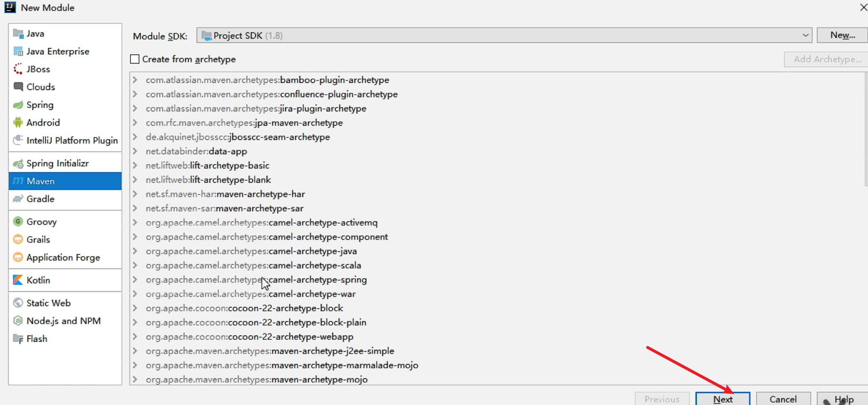Select maven-archetype-sar row
Viewport: 868px width, 405px height.
[497, 208]
